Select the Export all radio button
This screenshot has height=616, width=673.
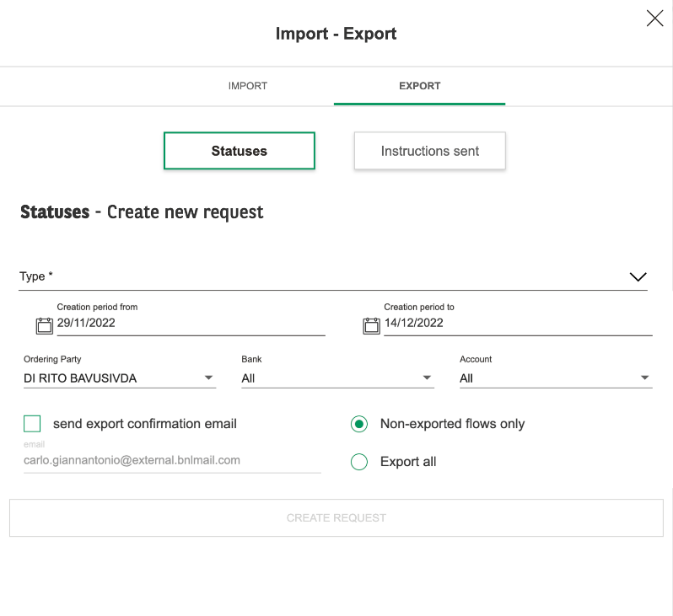[358, 462]
